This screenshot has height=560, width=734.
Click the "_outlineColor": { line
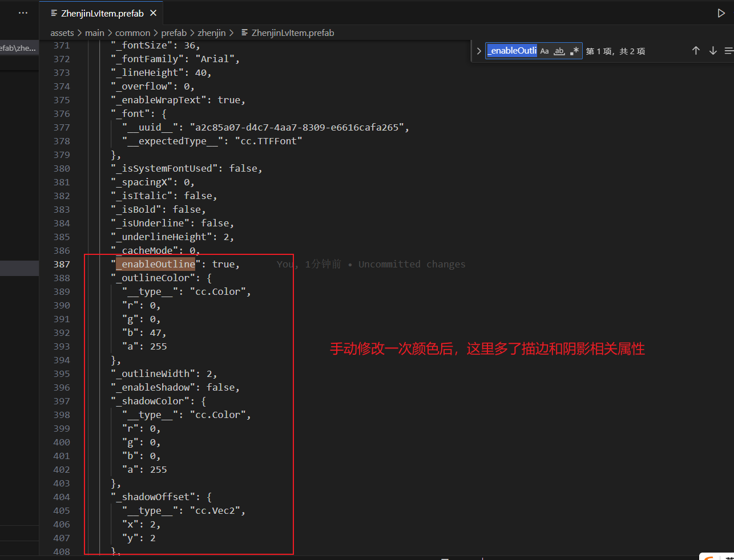(161, 278)
